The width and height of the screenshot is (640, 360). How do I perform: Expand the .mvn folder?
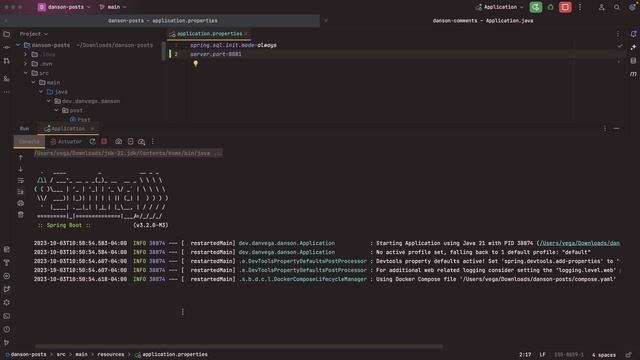click(x=26, y=64)
